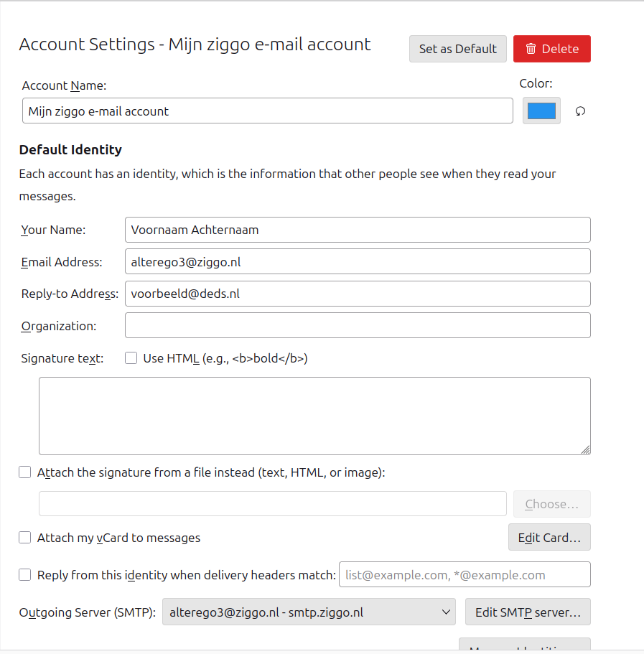Open the Edit Card… dialog
The width and height of the screenshot is (644, 654).
[x=549, y=537]
